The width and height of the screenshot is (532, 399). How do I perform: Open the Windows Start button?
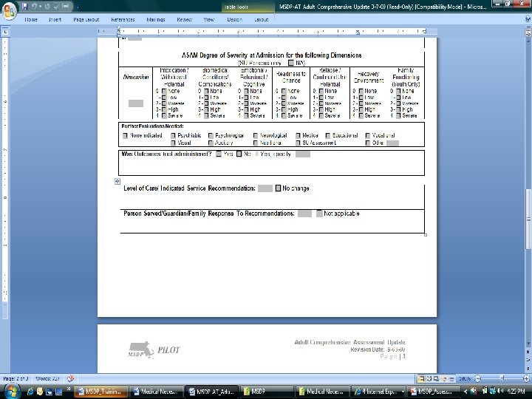coord(11,392)
